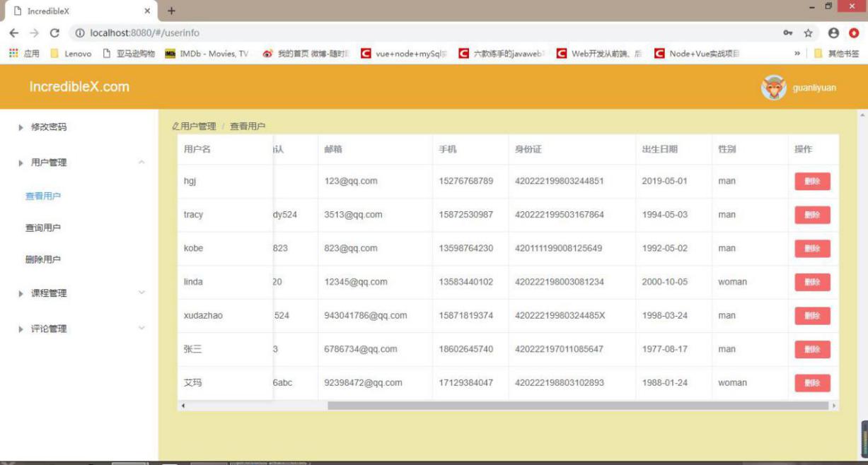Delete the user hgj
This screenshot has height=465, width=868.
click(812, 181)
